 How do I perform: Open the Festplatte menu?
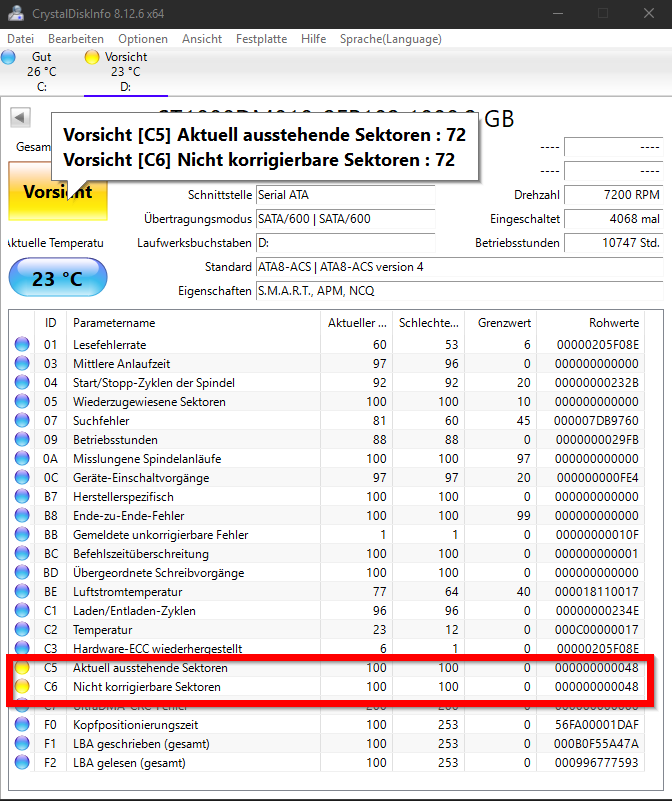261,39
